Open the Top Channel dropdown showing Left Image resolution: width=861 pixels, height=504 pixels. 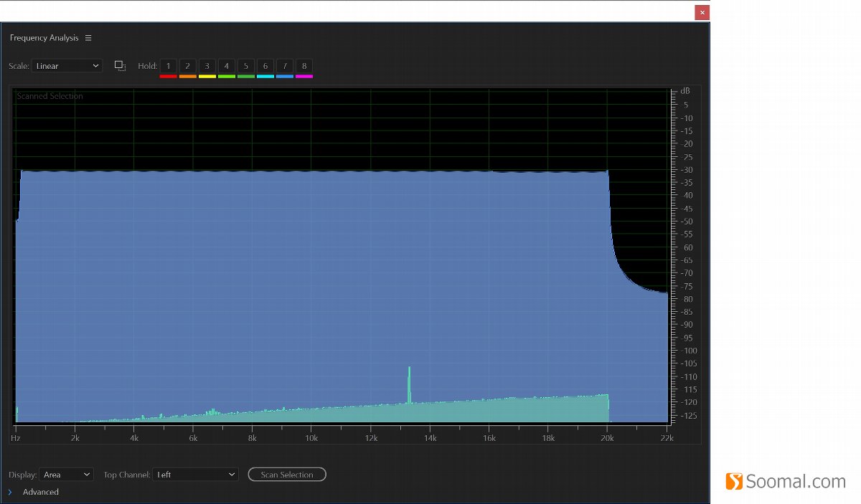tap(196, 474)
